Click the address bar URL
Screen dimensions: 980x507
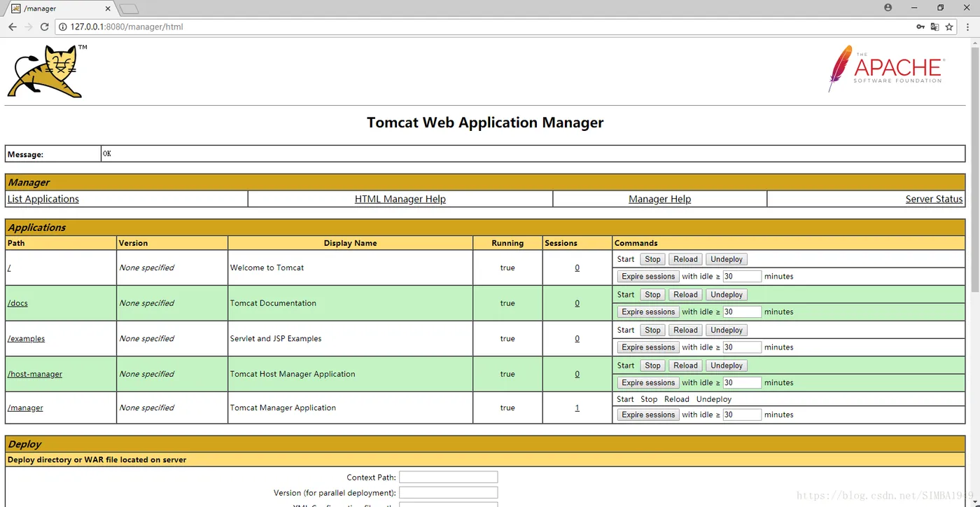127,27
